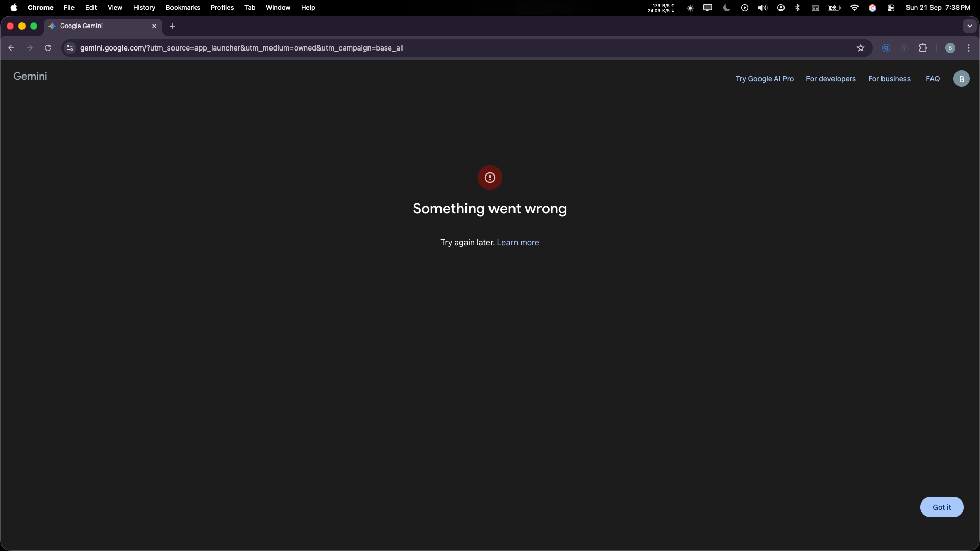Click the Got it button
This screenshot has width=980, height=551.
(x=941, y=507)
